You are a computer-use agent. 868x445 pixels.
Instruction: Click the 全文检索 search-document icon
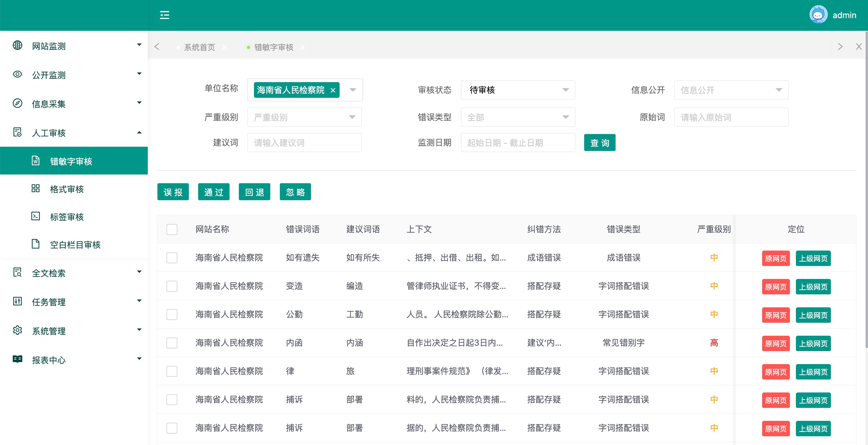[x=17, y=272]
